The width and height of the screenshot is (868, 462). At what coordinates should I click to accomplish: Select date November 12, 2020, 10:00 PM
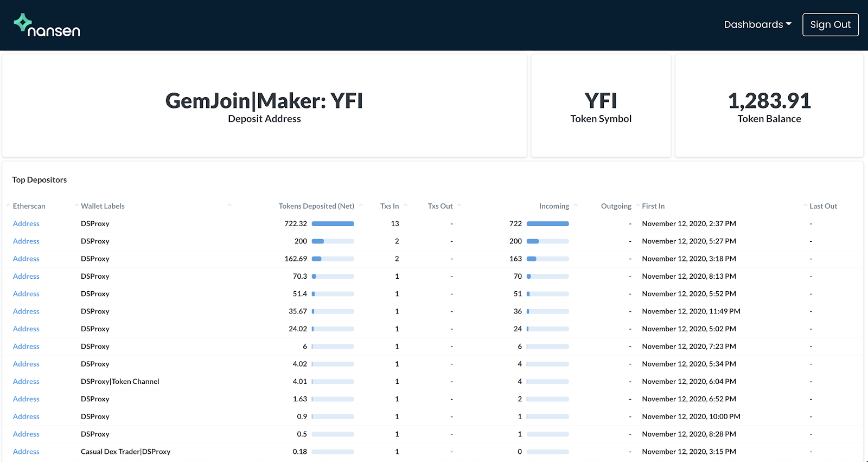[x=691, y=416]
